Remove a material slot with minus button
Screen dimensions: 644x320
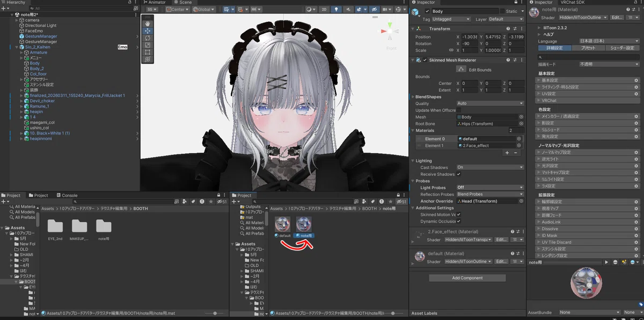516,153
